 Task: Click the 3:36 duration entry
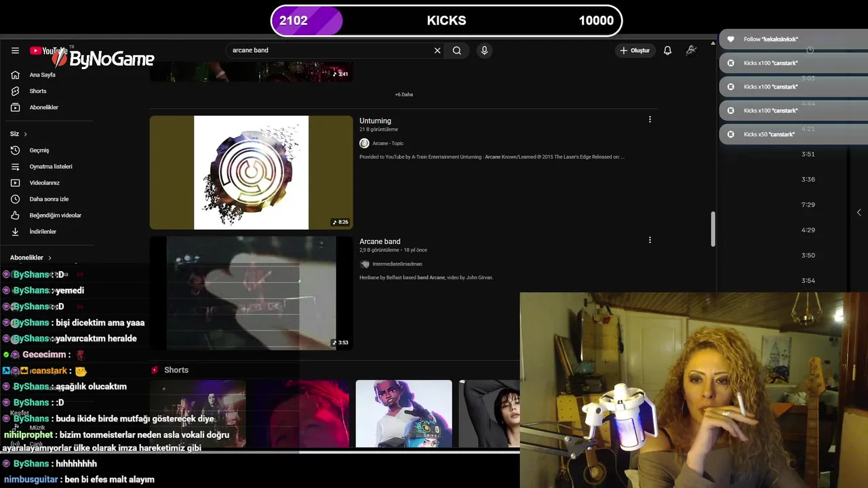pyautogui.click(x=808, y=180)
